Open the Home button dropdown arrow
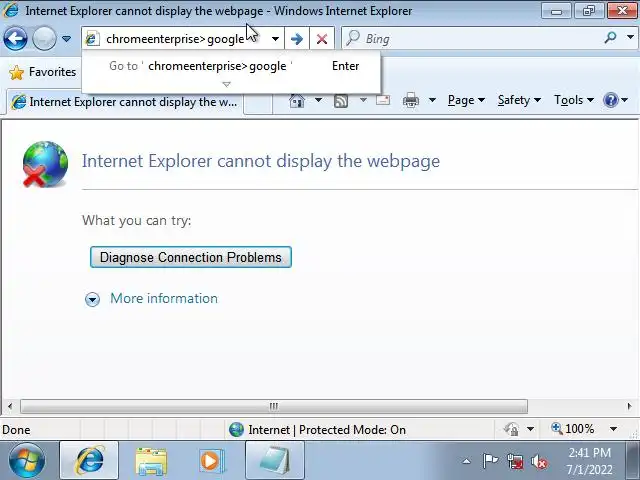Image resolution: width=640 pixels, height=480 pixels. [x=318, y=100]
